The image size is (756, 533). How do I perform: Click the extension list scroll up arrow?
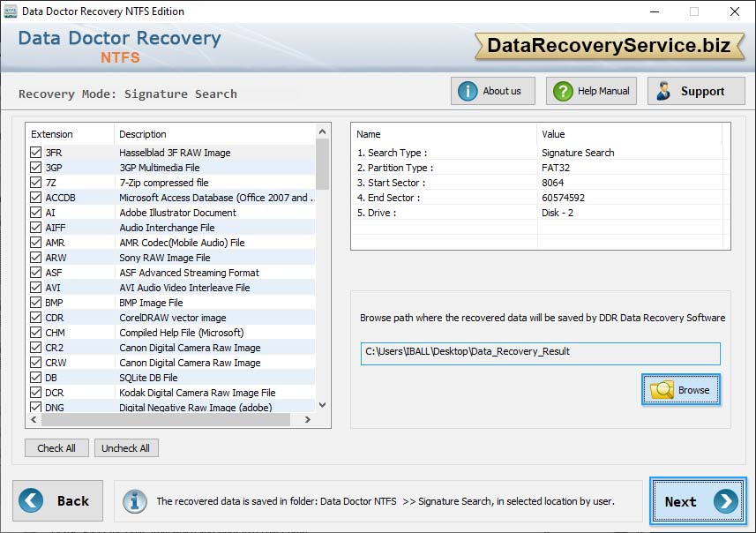tap(323, 131)
